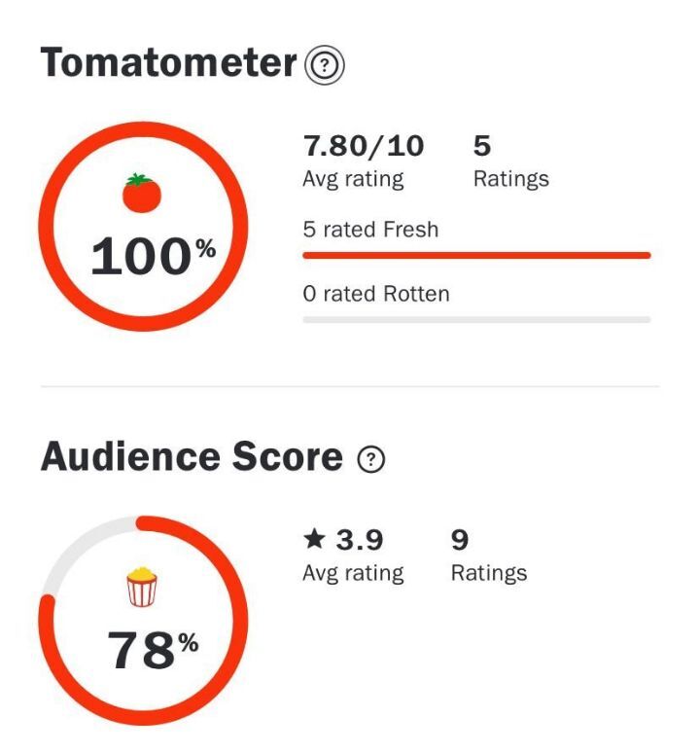Viewport: 700px width, 752px height.
Task: Click the Tomatometer heading
Action: click(168, 63)
